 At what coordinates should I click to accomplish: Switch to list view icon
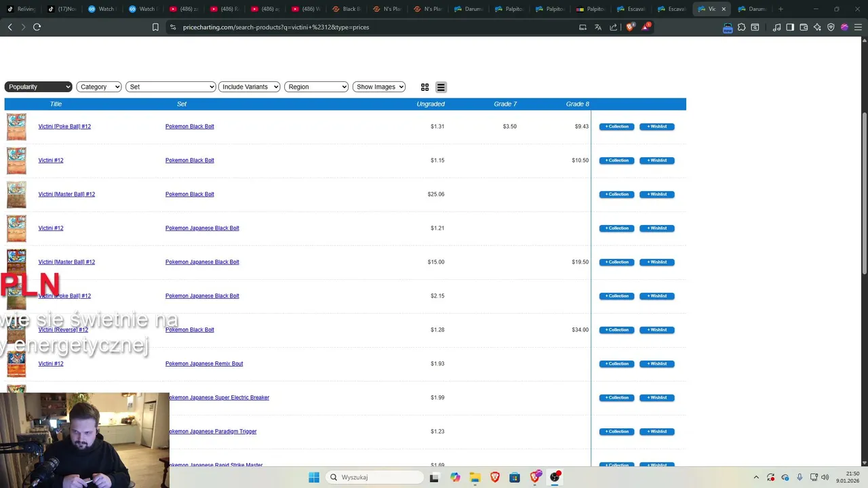441,87
